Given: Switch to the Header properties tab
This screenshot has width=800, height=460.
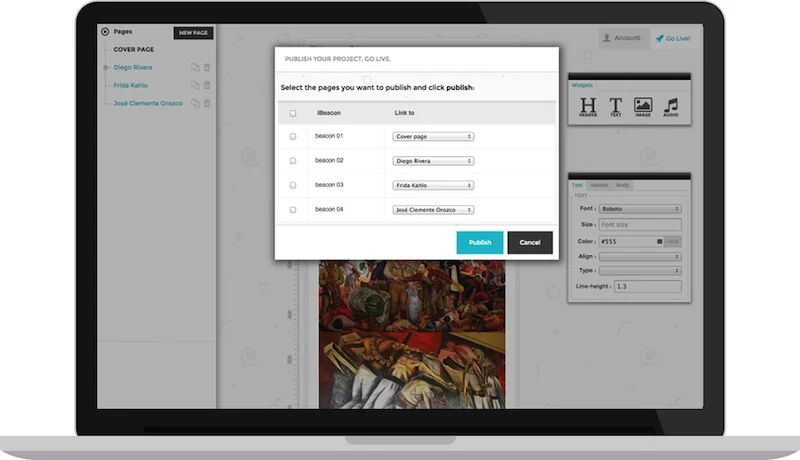Looking at the screenshot, I should pos(599,185).
